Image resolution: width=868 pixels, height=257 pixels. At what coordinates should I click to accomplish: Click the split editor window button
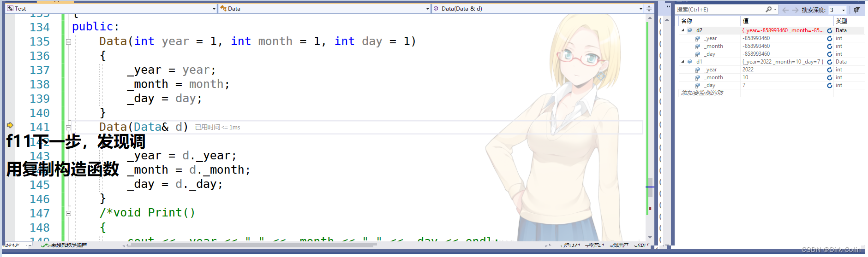pos(649,8)
